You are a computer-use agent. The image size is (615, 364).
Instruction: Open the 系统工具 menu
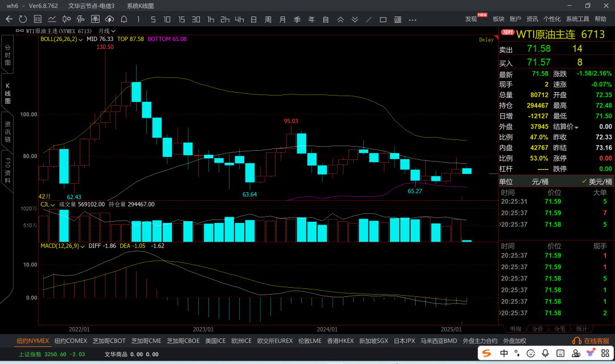tap(577, 19)
